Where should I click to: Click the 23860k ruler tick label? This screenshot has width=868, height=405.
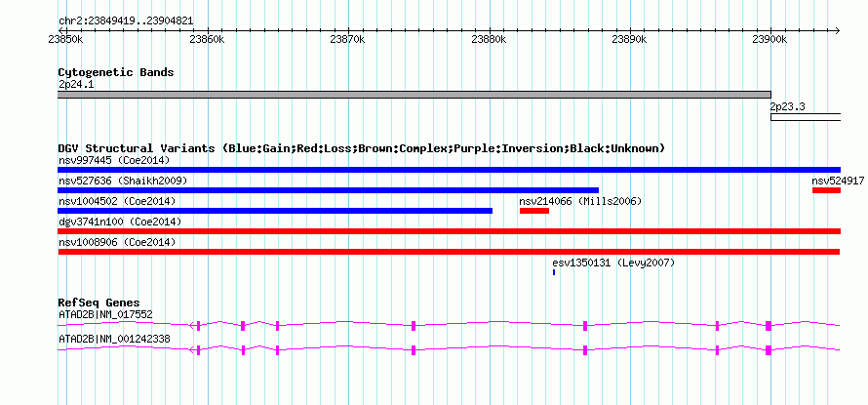point(207,39)
